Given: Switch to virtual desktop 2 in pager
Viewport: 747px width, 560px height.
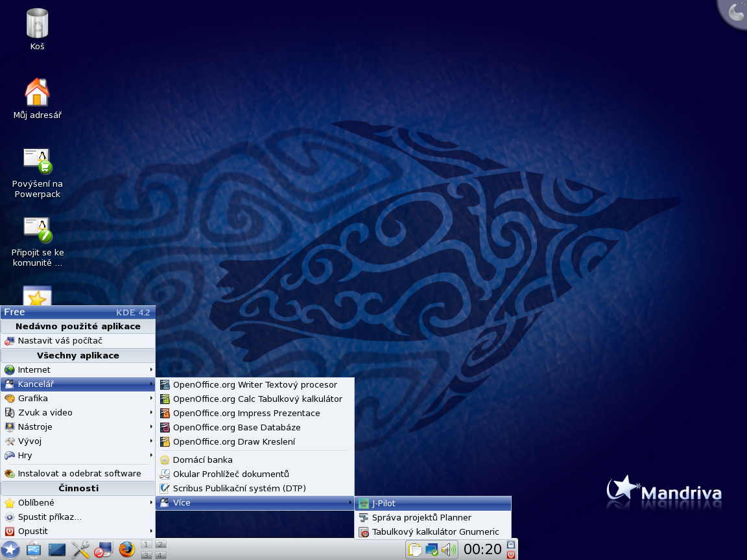Looking at the screenshot, I should [x=161, y=544].
